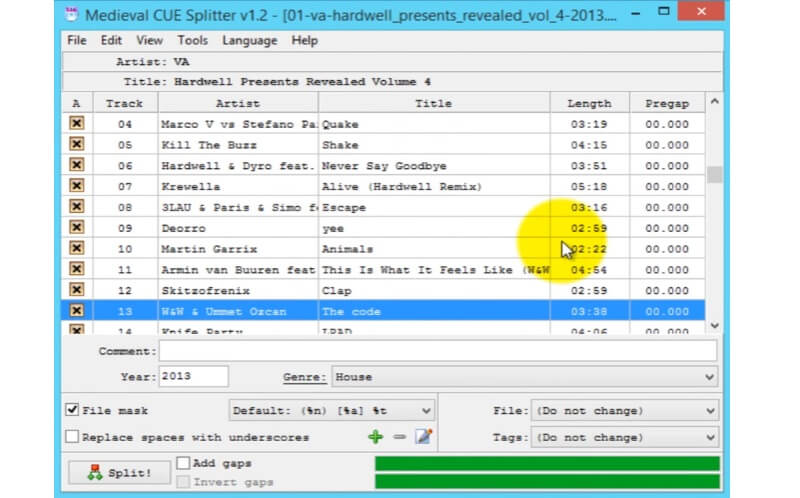This screenshot has height=498, width=800.
Task: Click into the Year field showing 2013
Action: pyautogui.click(x=193, y=377)
